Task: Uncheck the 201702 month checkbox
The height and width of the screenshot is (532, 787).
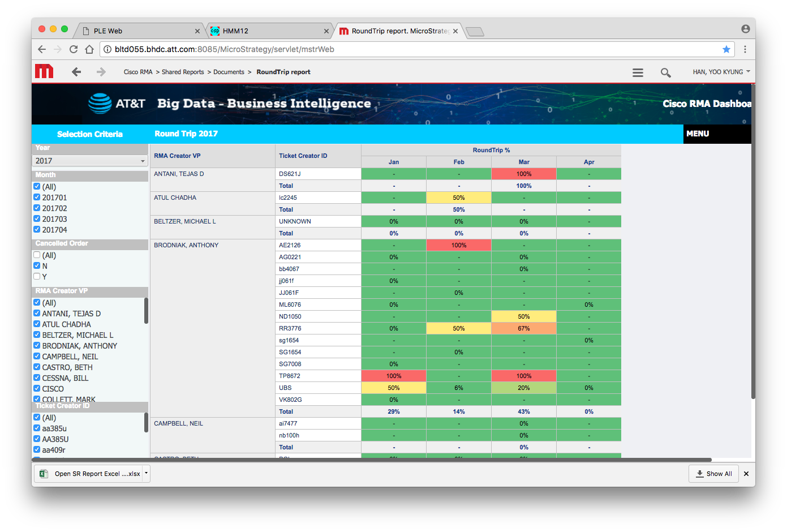Action: tap(37, 208)
